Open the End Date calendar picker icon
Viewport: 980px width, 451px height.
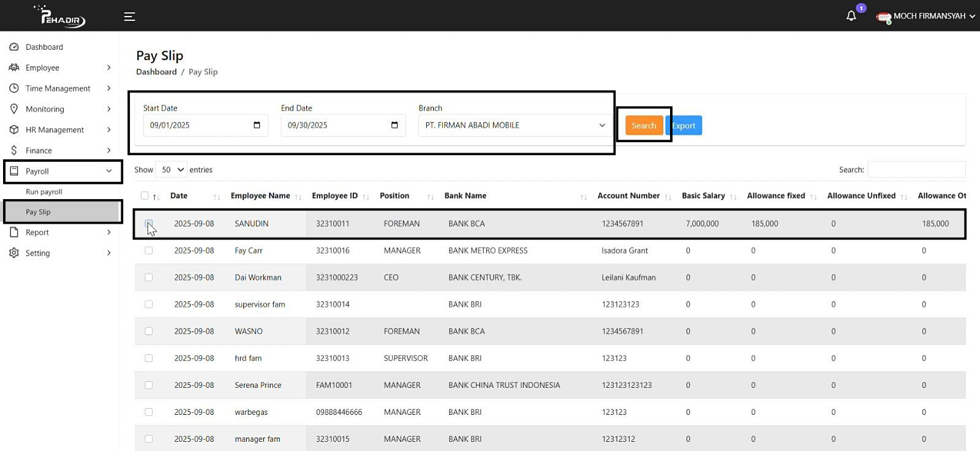394,125
